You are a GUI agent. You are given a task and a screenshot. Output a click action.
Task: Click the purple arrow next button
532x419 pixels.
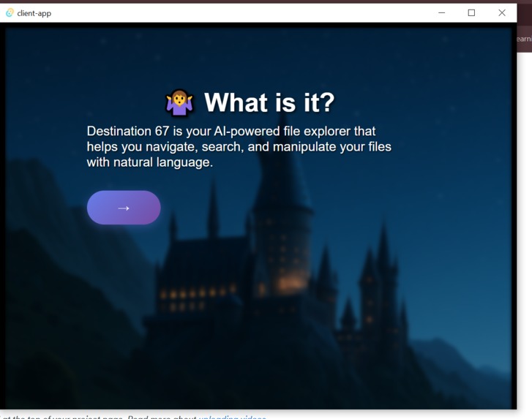(124, 208)
